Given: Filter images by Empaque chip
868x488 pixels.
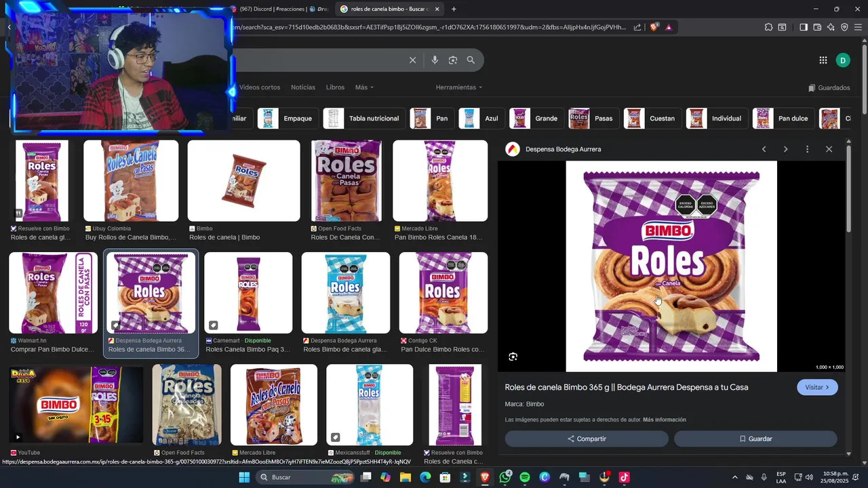Looking at the screenshot, I should (288, 119).
